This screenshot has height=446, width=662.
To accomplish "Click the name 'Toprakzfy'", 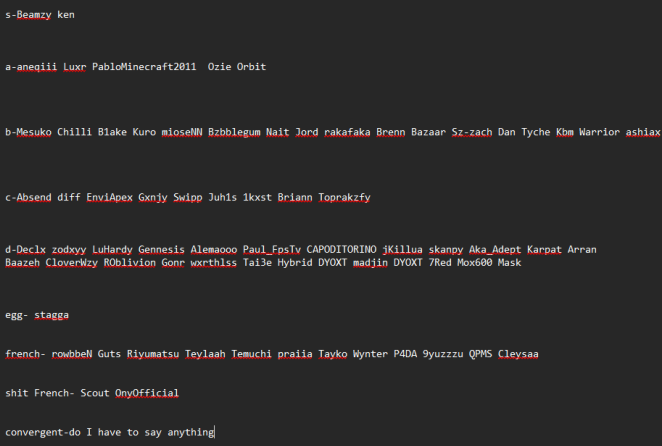I will [x=344, y=197].
